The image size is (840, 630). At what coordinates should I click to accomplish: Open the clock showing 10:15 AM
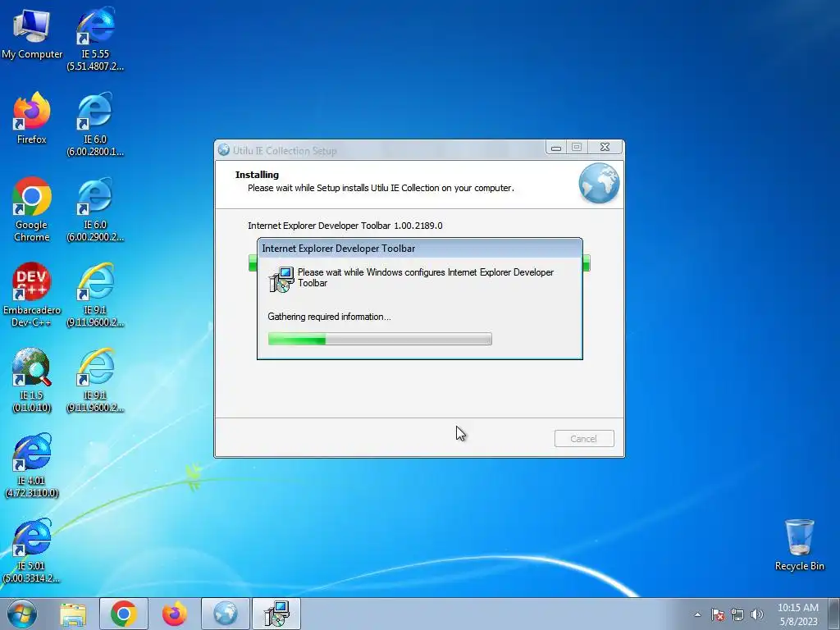coord(798,614)
